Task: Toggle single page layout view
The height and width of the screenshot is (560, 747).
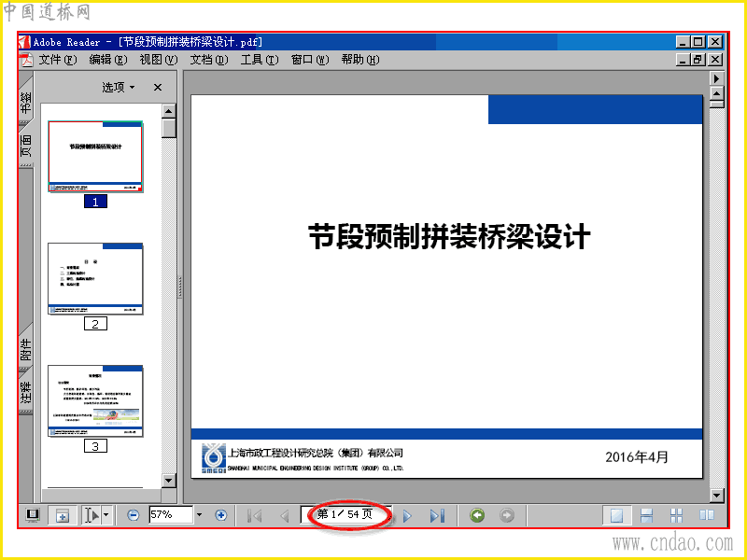Action: coord(616,515)
